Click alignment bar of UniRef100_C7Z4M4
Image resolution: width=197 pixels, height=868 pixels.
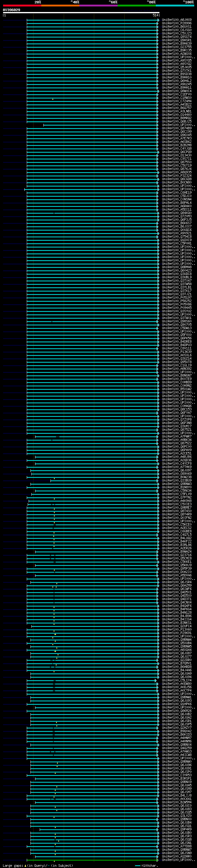click(93, 101)
